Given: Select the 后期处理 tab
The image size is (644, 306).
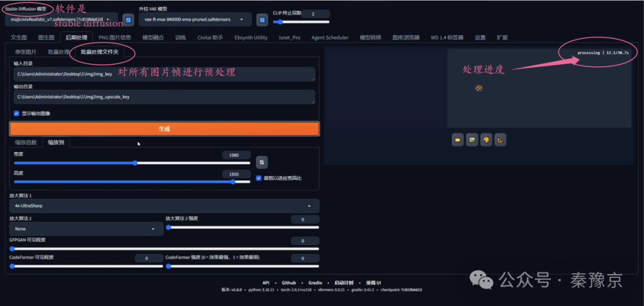Looking at the screenshot, I should click(x=76, y=38).
